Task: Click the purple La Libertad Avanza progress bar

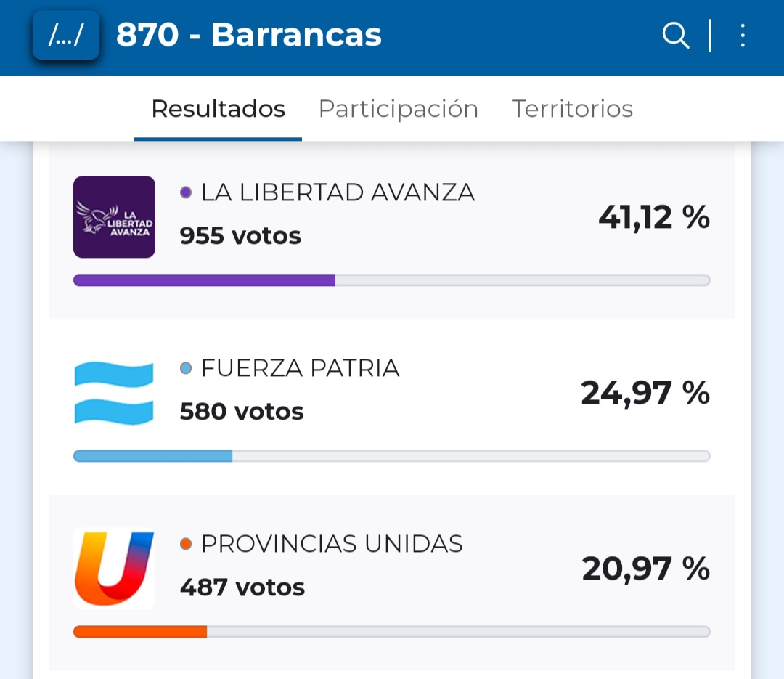Action: pos(205,280)
